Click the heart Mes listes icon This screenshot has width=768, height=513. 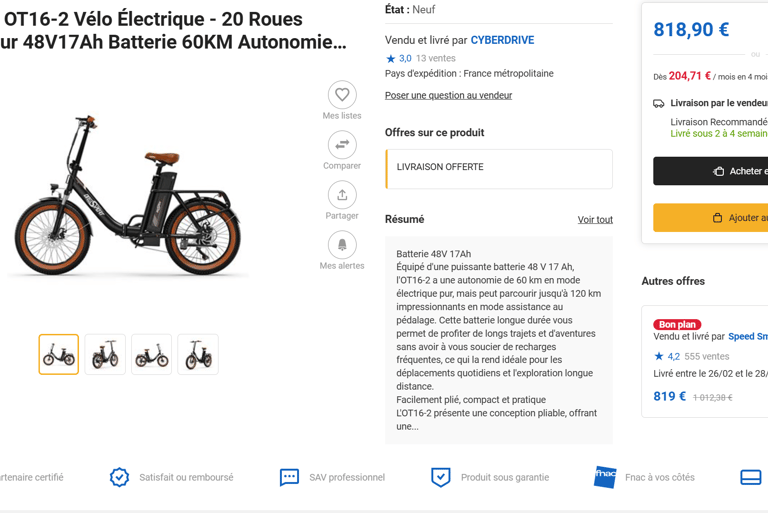(342, 95)
